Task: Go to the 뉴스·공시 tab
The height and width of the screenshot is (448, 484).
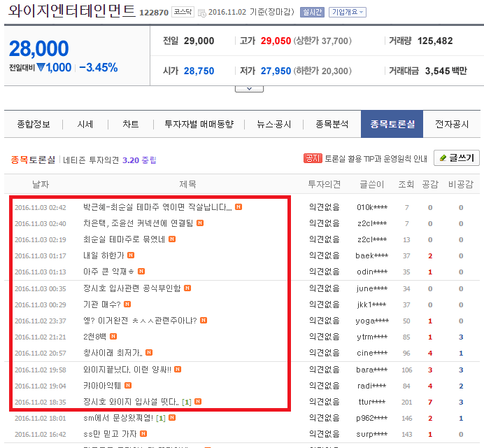Action: pos(273,124)
